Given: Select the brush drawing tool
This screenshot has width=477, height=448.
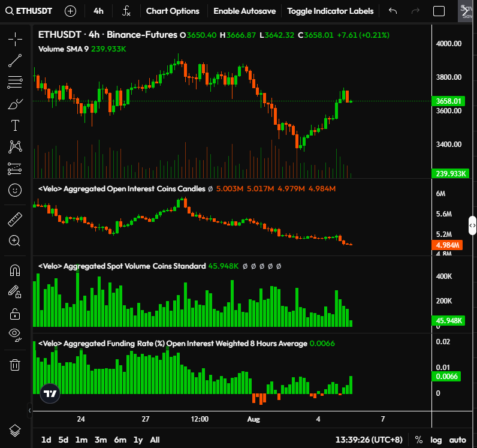Looking at the screenshot, I should pos(15,104).
